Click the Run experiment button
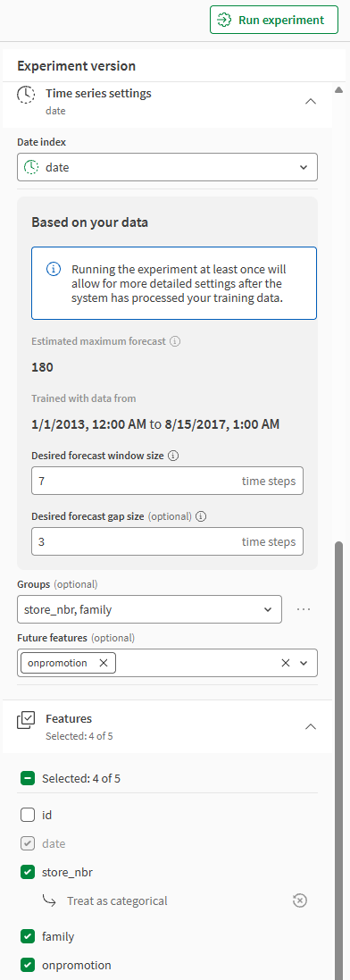This screenshot has width=350, height=980. point(274,20)
